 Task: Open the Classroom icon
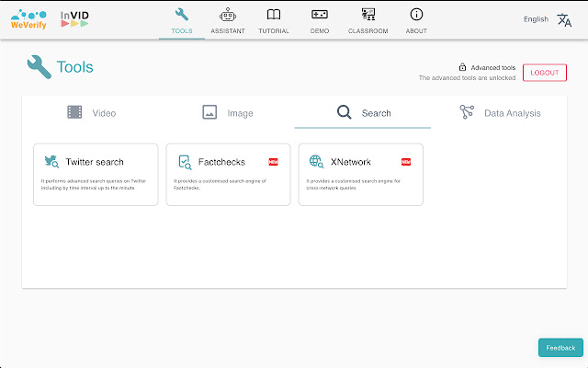coord(367,15)
